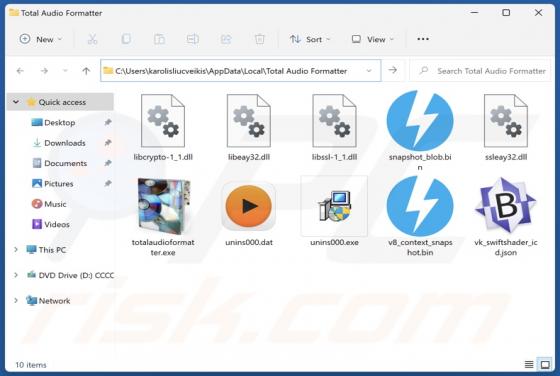The width and height of the screenshot is (560, 376).
Task: Click the pin icon beside Documents
Action: 107,163
